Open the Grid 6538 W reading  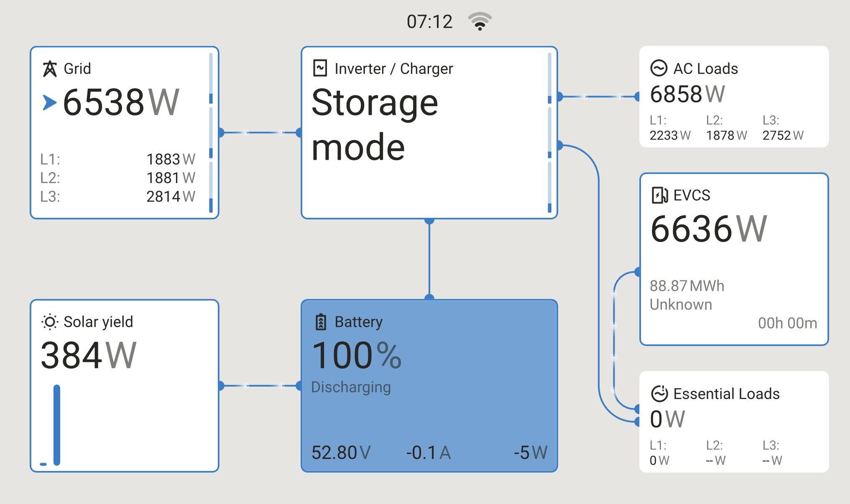click(121, 102)
